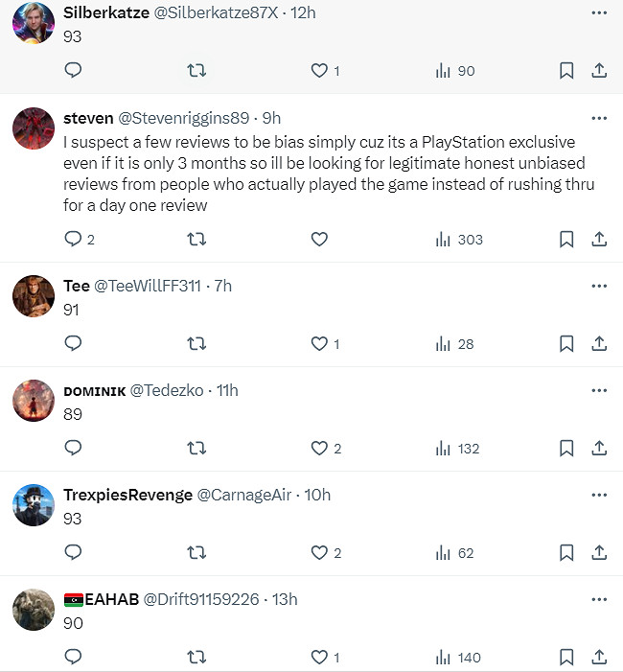The image size is (623, 672).
Task: Open EAHAB's avatar image
Action: [34, 611]
